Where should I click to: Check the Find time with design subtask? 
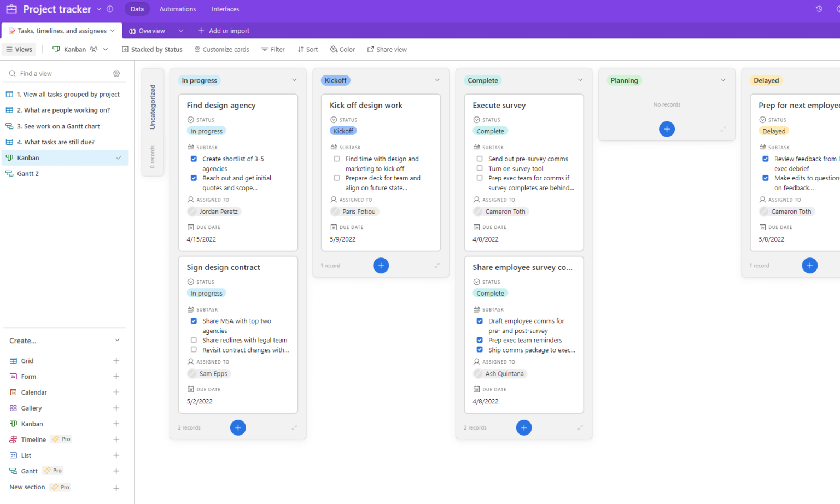point(336,159)
